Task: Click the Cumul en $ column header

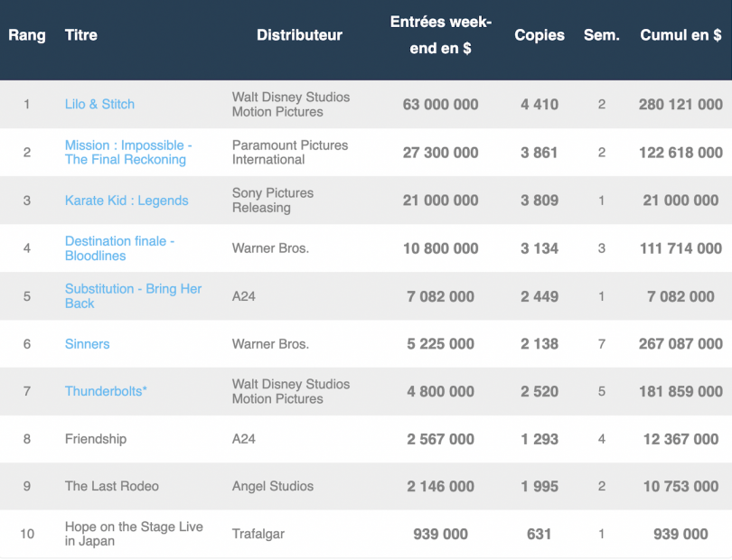Action: [680, 35]
